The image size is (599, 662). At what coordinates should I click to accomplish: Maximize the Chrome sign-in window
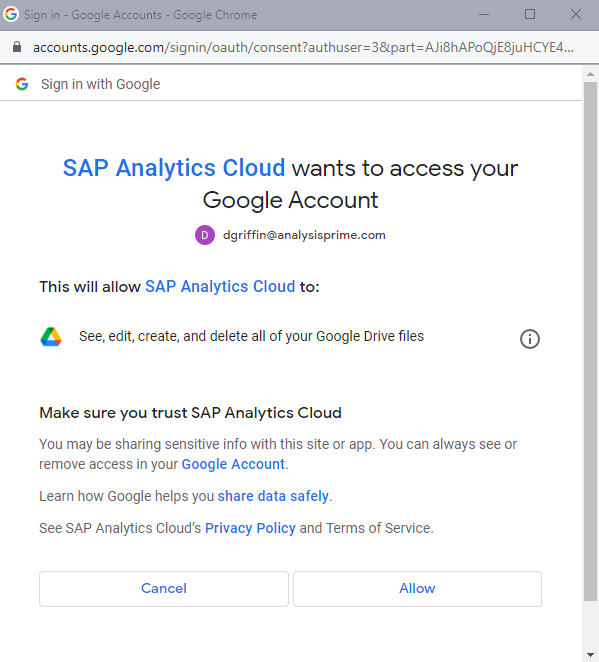530,14
